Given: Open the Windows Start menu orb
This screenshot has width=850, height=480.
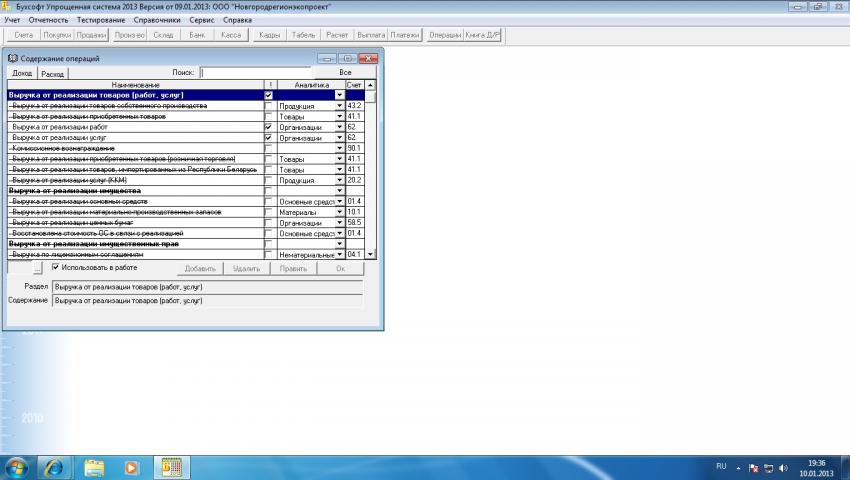Looking at the screenshot, I should 17,467.
